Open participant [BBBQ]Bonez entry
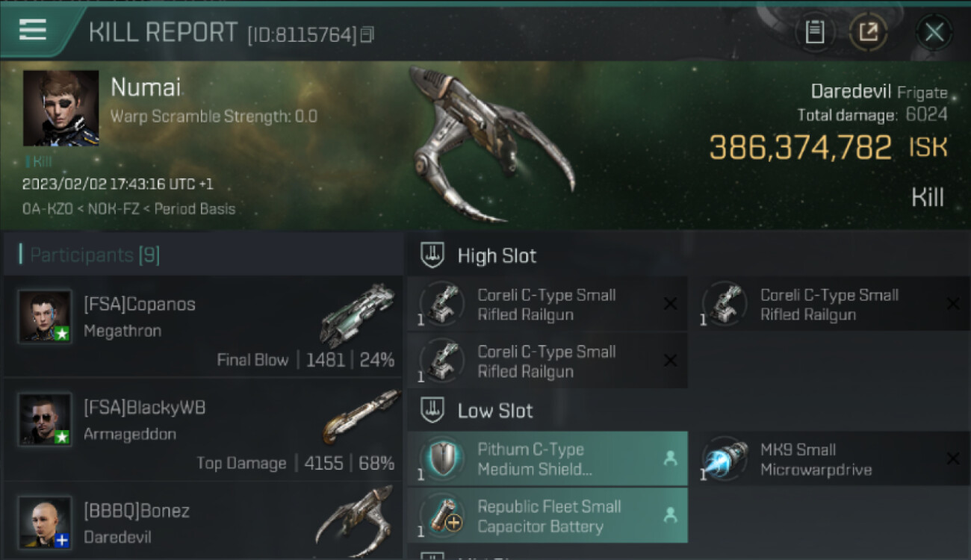The height and width of the screenshot is (560, 971). coord(202,521)
